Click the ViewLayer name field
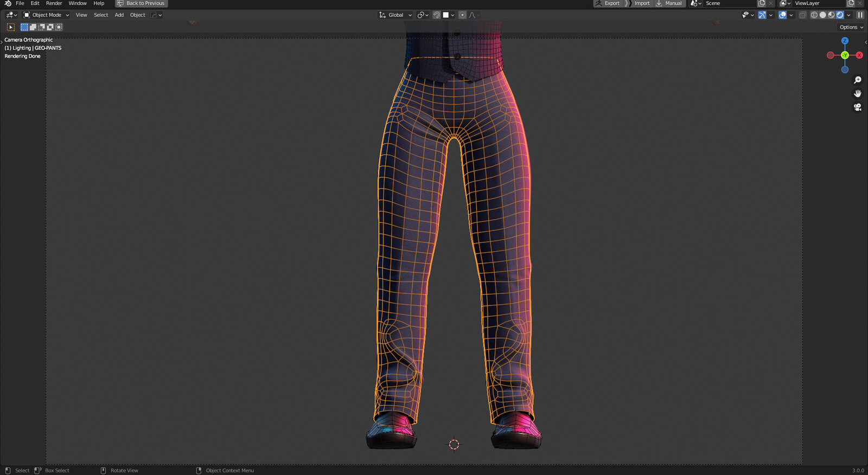 (819, 3)
